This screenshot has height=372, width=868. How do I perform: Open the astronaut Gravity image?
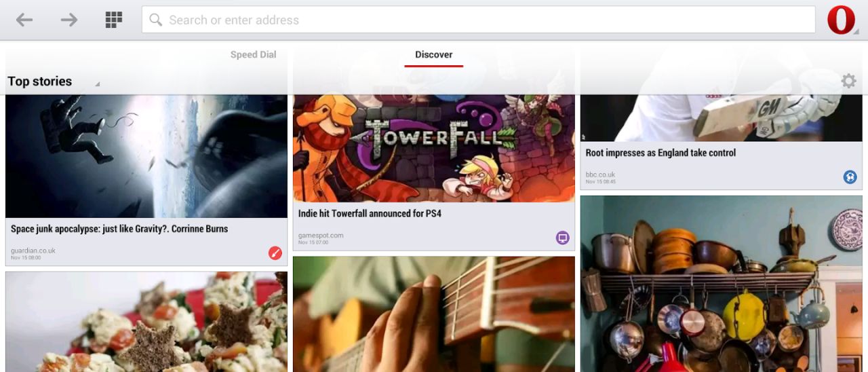146,156
